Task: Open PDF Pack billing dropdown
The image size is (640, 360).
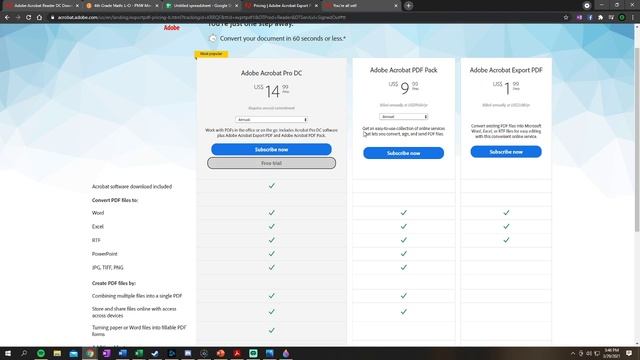Action: point(403,117)
